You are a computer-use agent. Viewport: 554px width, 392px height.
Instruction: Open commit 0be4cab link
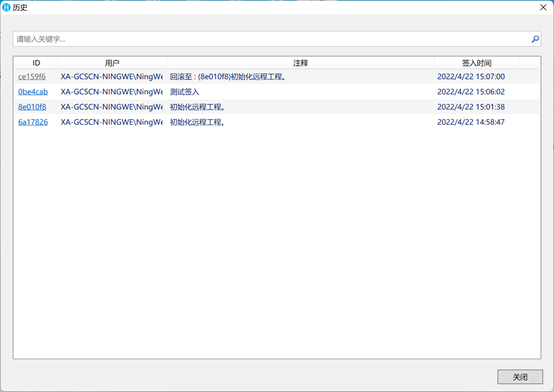click(x=33, y=92)
